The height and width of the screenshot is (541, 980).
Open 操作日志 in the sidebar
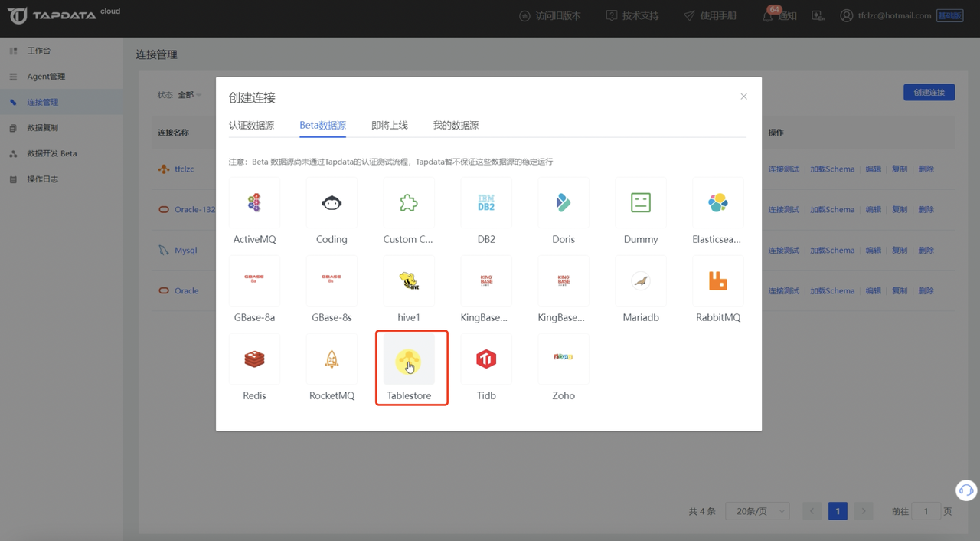(x=61, y=179)
